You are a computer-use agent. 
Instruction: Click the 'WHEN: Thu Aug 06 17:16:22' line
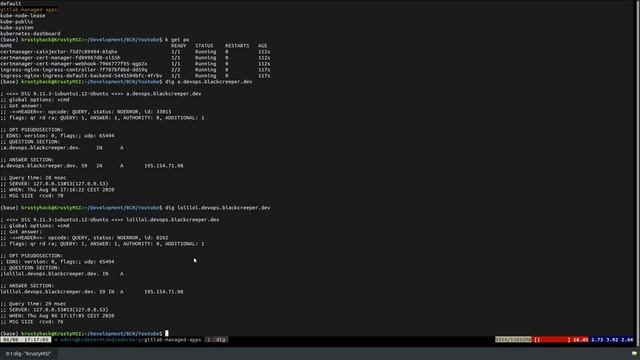[x=57, y=190]
